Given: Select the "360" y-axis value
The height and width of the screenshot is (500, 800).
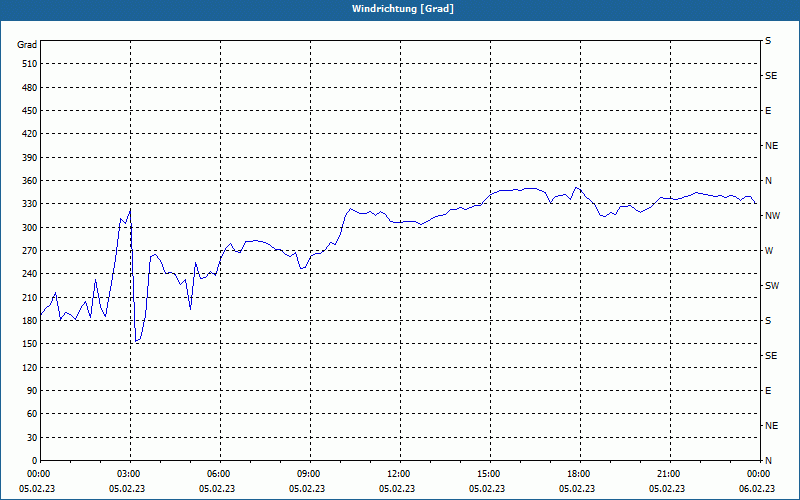Looking at the screenshot, I should click(x=30, y=181).
